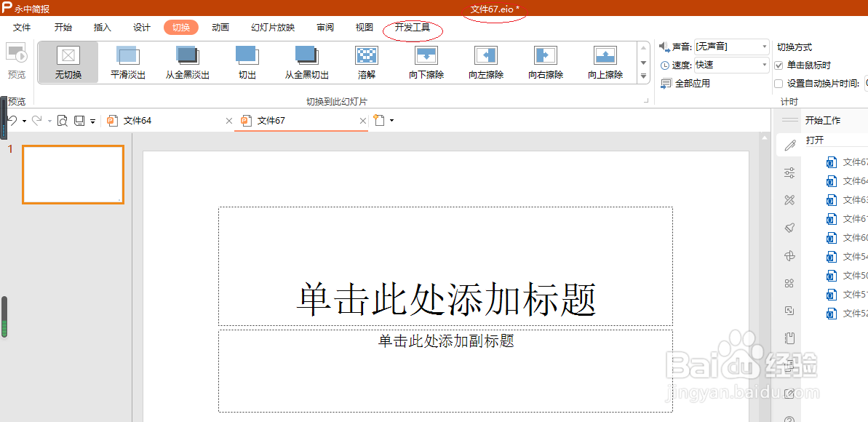The width and height of the screenshot is (868, 422).
Task: Apply the 向右擦除 transition
Action: (546, 63)
